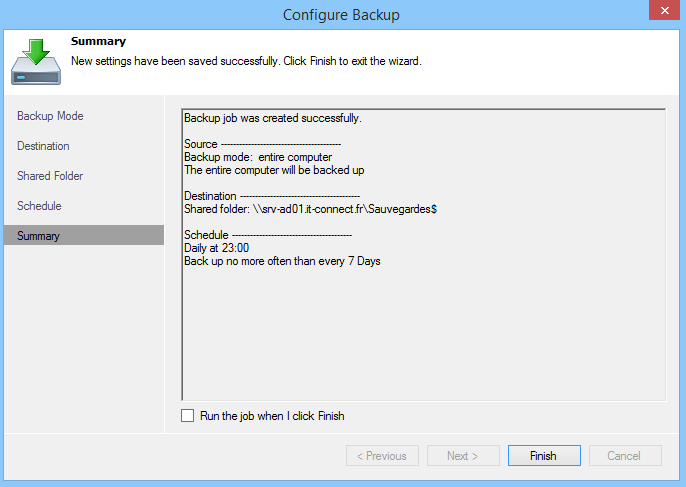Image resolution: width=686 pixels, height=487 pixels.
Task: Click the Previous button
Action: pyautogui.click(x=383, y=456)
